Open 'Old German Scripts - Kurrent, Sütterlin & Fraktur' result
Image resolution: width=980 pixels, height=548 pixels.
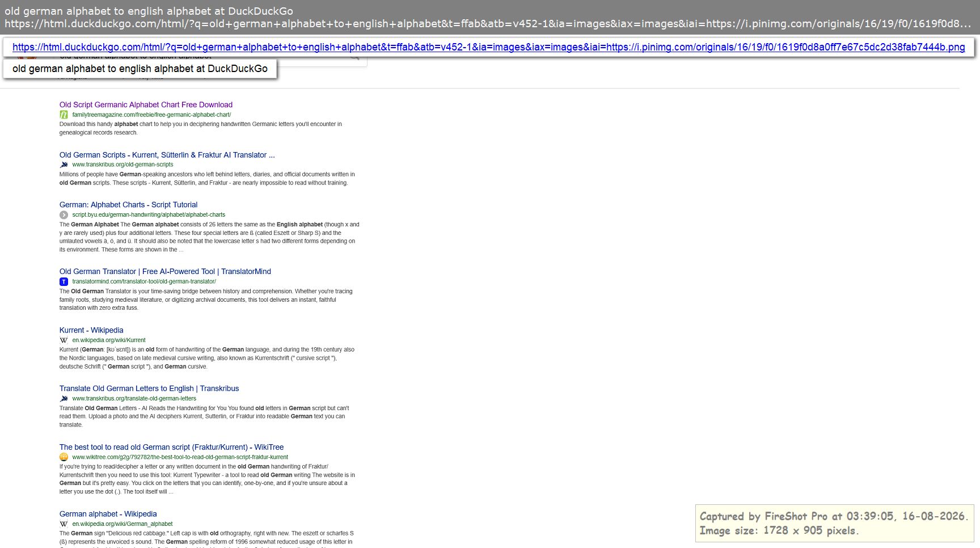tap(167, 155)
